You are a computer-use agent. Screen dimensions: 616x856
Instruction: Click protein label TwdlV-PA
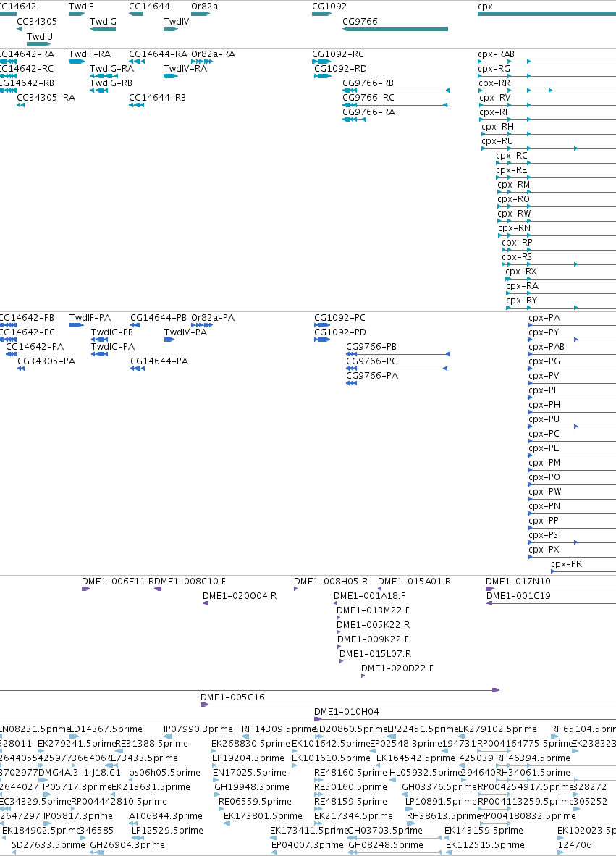[x=185, y=332]
